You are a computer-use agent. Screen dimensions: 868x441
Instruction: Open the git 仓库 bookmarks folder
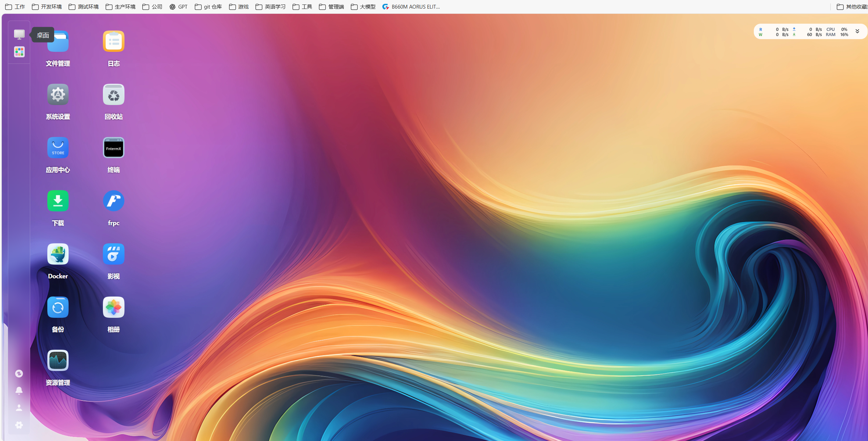click(x=208, y=7)
